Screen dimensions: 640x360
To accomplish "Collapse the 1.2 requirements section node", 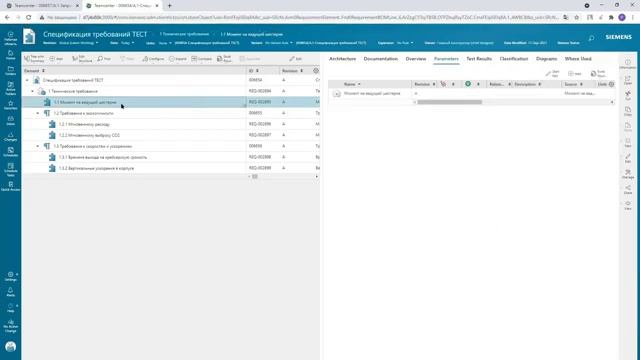I will [38, 113].
